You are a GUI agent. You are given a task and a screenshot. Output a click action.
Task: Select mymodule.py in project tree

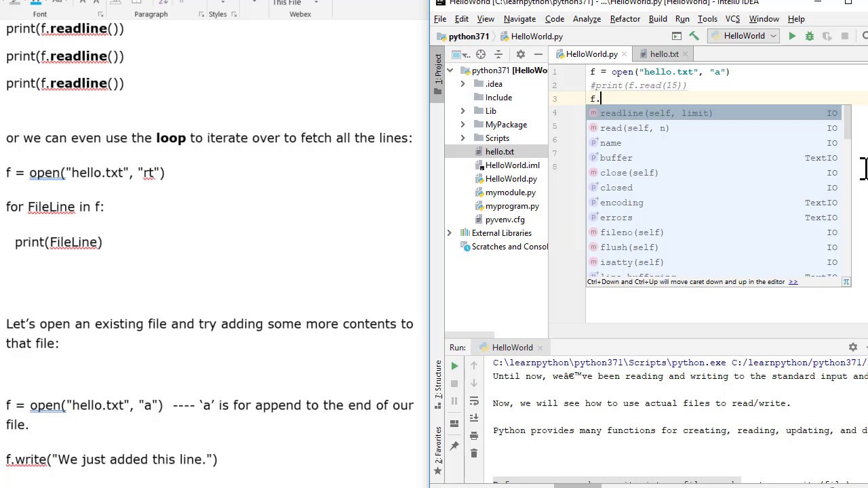pos(510,192)
